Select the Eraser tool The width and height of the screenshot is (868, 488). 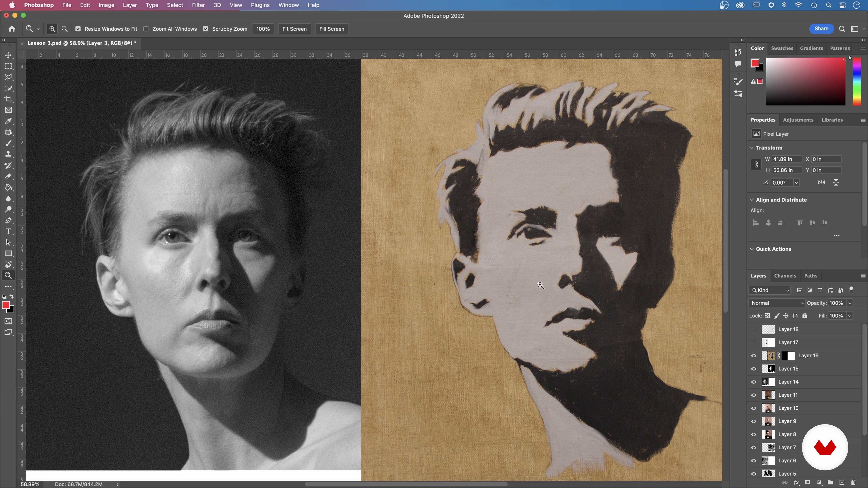pyautogui.click(x=8, y=176)
